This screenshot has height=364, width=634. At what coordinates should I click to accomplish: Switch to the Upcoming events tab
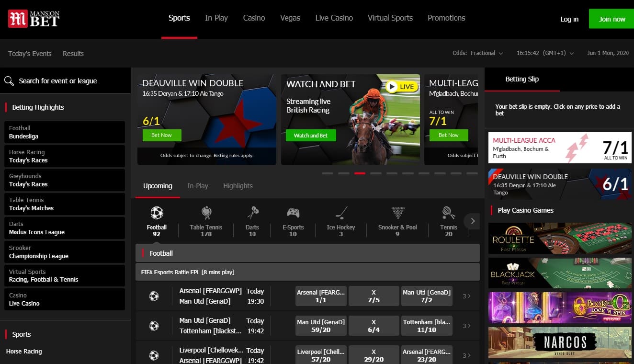click(x=158, y=186)
